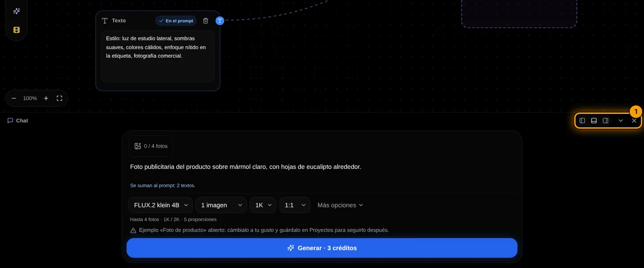Screen dimensions: 644x268
Task: Select the dashed empty node placeholder
Action: (x=519, y=13)
